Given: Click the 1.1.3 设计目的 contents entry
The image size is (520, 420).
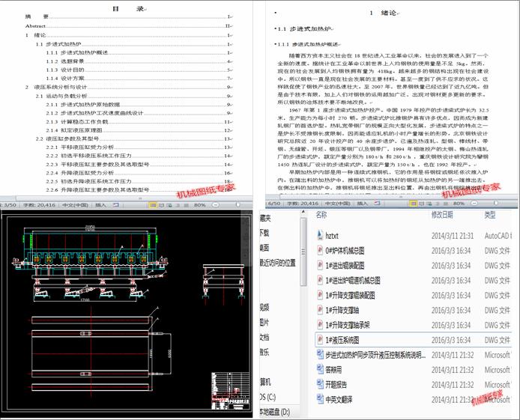Looking at the screenshot, I should tap(139, 70).
